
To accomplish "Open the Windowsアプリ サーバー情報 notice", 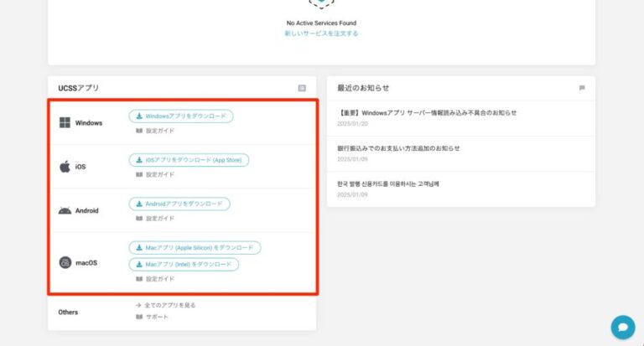I will pos(427,112).
